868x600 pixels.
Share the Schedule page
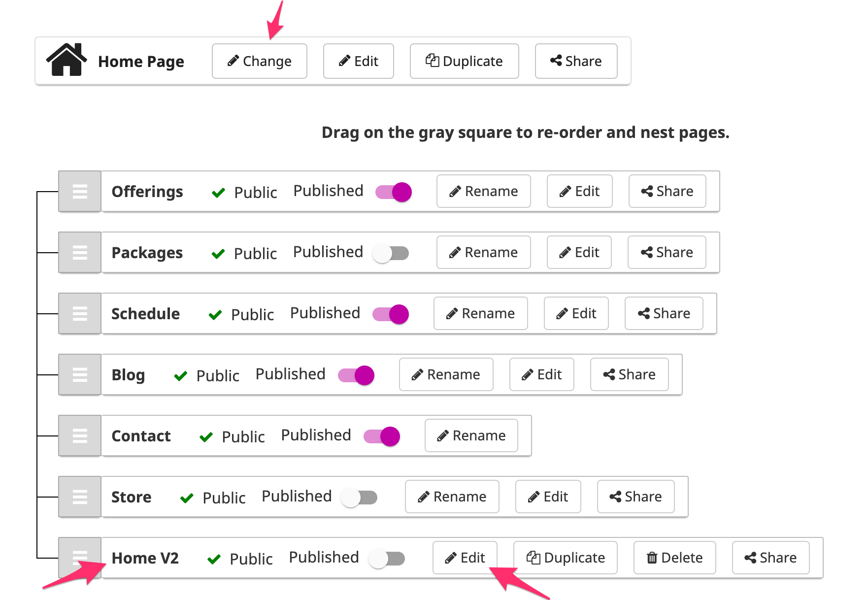664,313
